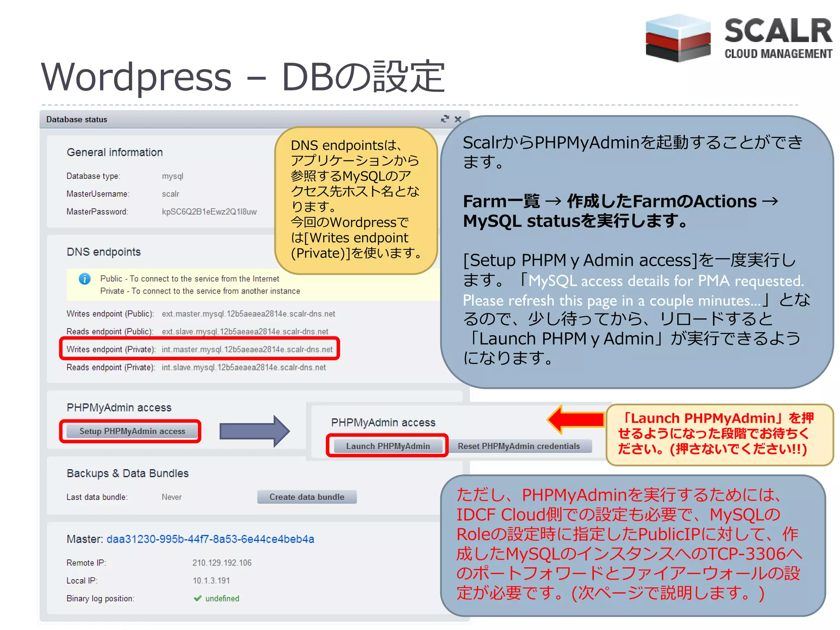This screenshot has height=630, width=840.
Task: Click the SCALR Cloud Management wordmark
Action: click(x=778, y=38)
